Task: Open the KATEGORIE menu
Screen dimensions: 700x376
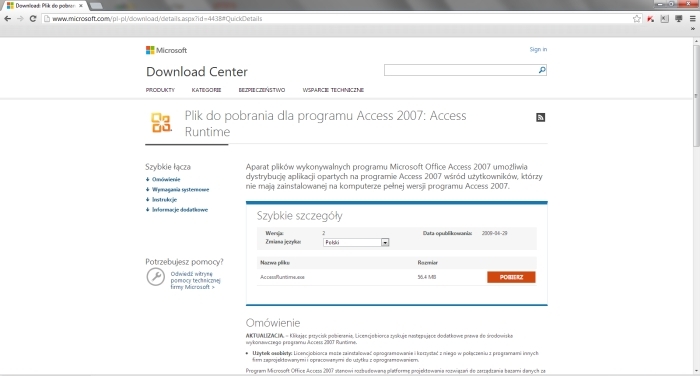Action: click(206, 90)
